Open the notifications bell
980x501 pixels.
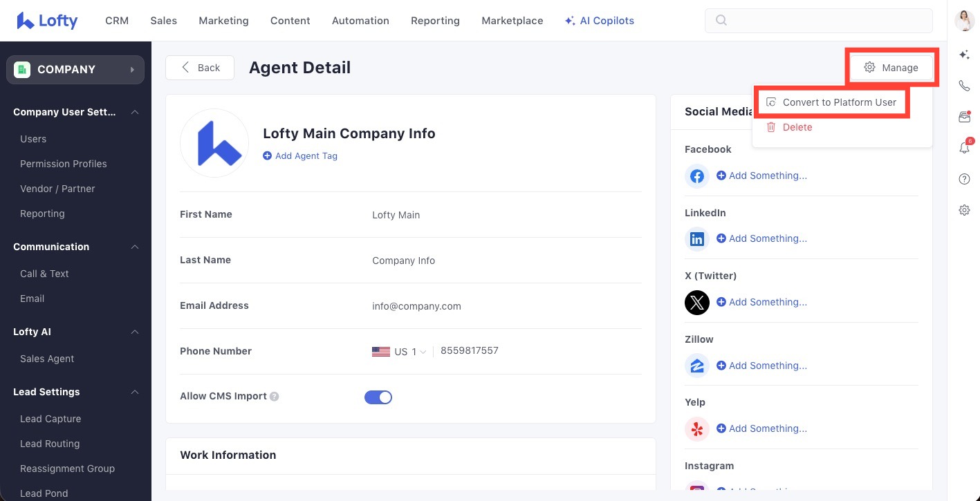[x=964, y=147]
